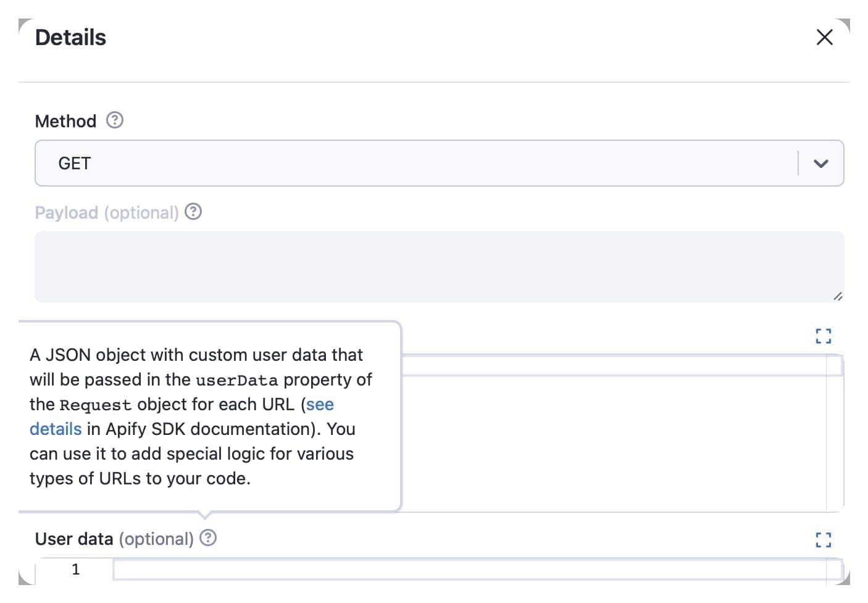Click the resize handle of the Payload textarea

[838, 297]
